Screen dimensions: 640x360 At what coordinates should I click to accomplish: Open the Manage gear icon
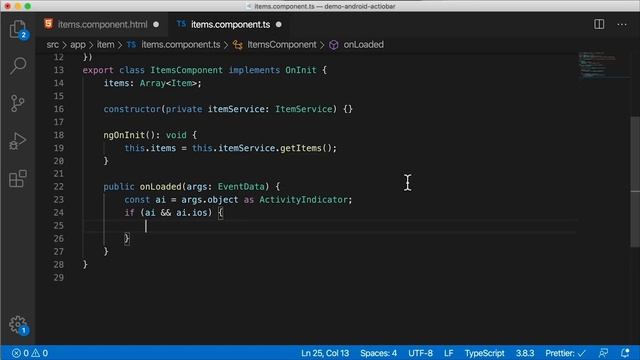[x=18, y=325]
